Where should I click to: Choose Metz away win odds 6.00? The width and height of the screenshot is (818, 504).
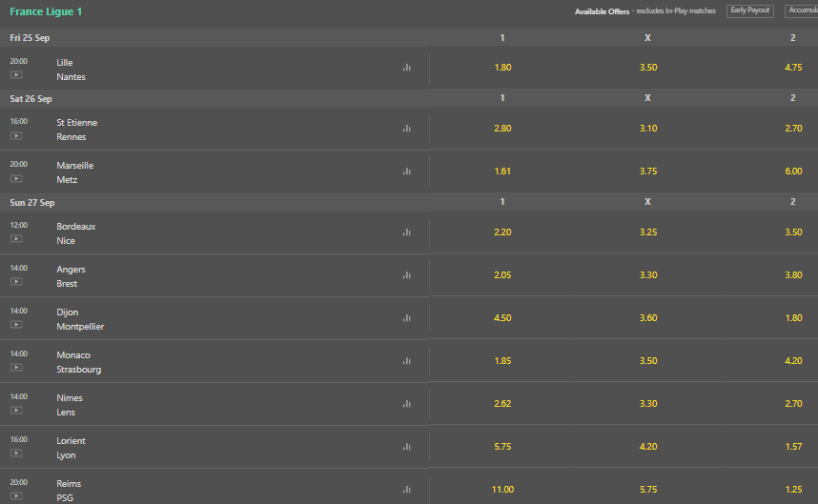click(x=793, y=171)
